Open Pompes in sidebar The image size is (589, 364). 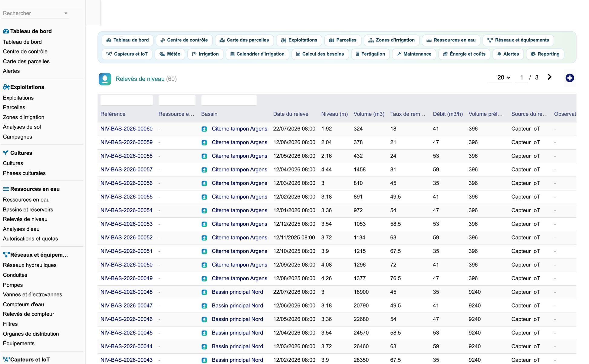13,285
